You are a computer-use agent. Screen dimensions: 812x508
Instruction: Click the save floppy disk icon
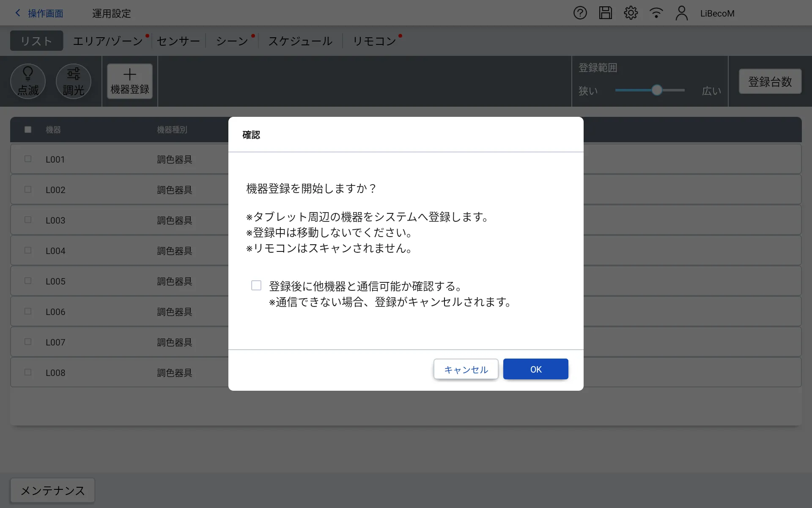click(x=605, y=13)
